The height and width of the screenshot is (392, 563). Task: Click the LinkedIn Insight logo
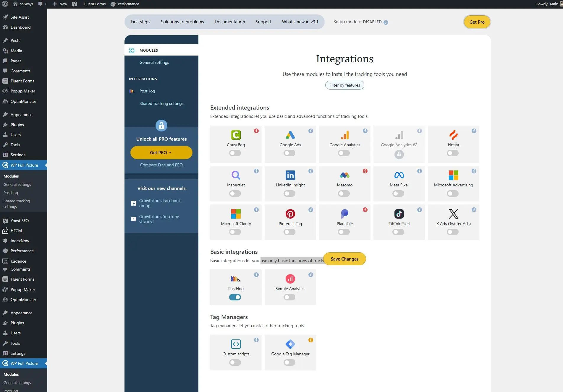[x=290, y=175]
